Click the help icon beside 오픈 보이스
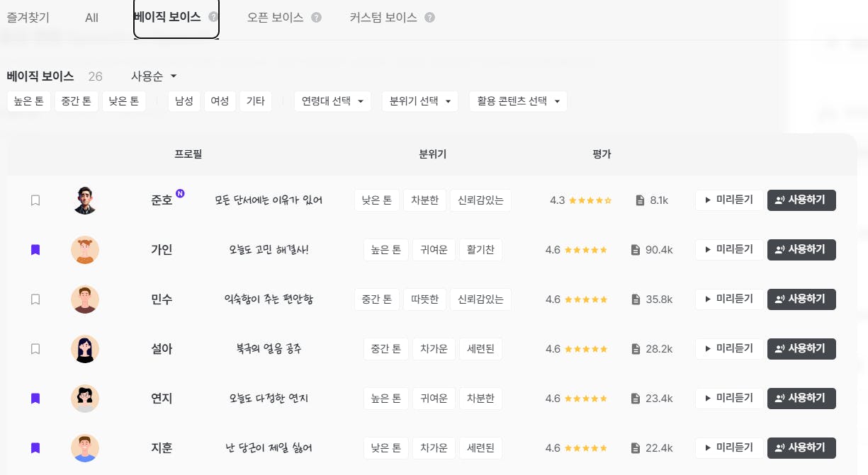Image resolution: width=868 pixels, height=475 pixels. coord(316,18)
